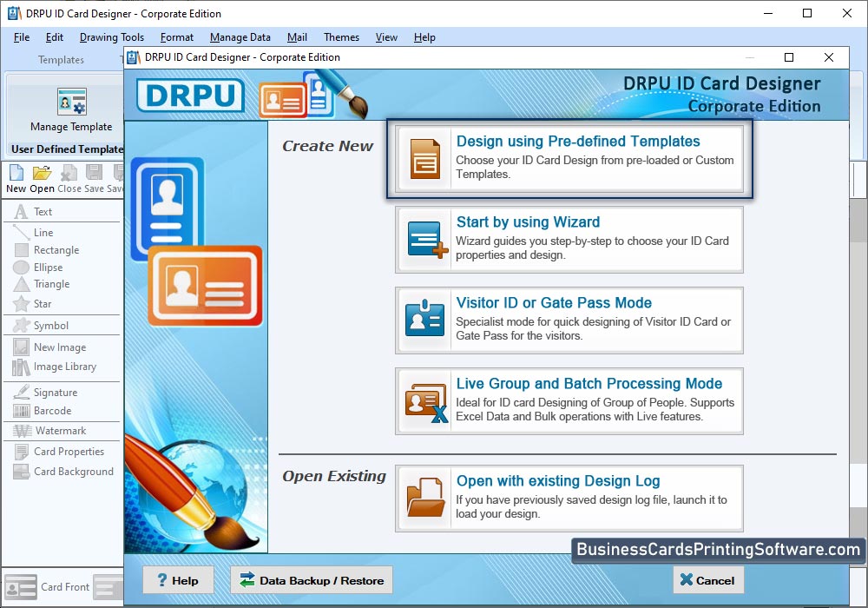Screen dimensions: 868x608
Task: Select the Triangle tool icon
Action: (21, 284)
